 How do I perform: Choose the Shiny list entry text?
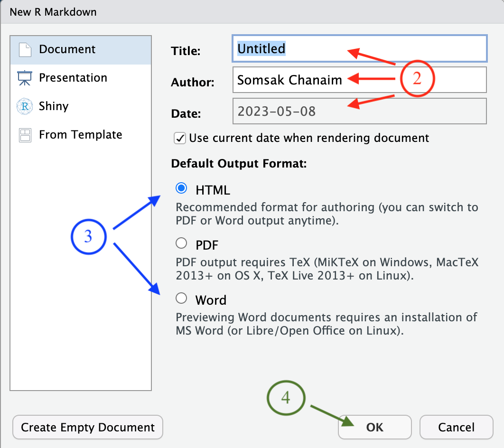click(x=54, y=106)
